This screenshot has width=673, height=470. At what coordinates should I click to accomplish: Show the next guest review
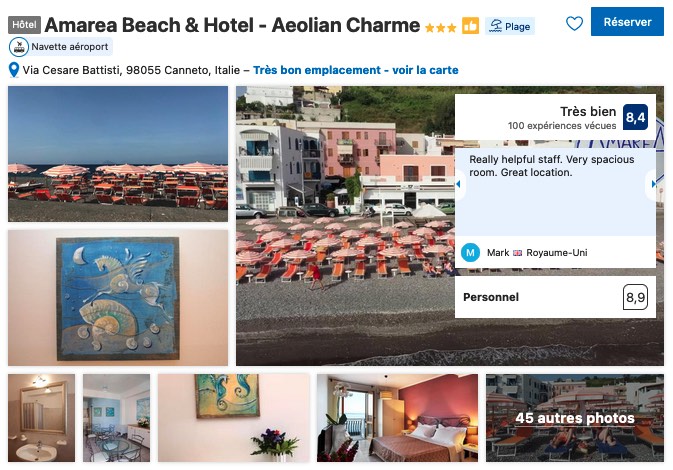pos(653,184)
